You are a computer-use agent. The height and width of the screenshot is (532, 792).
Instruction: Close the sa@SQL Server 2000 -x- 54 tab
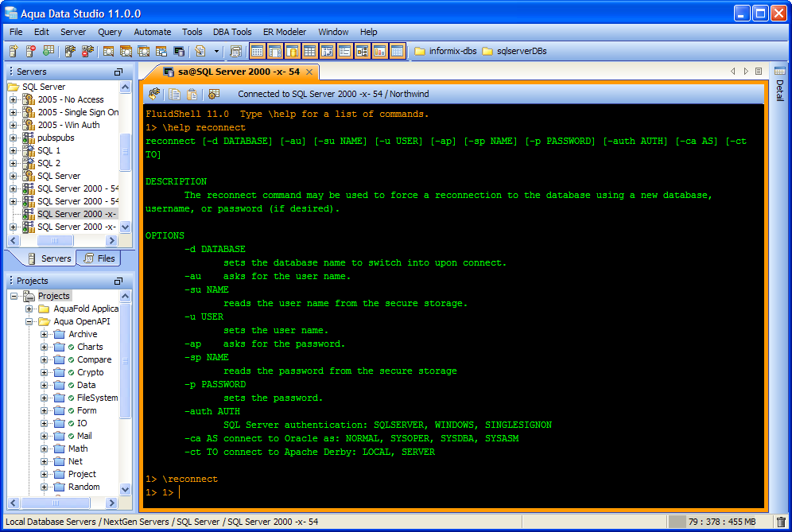pos(309,72)
